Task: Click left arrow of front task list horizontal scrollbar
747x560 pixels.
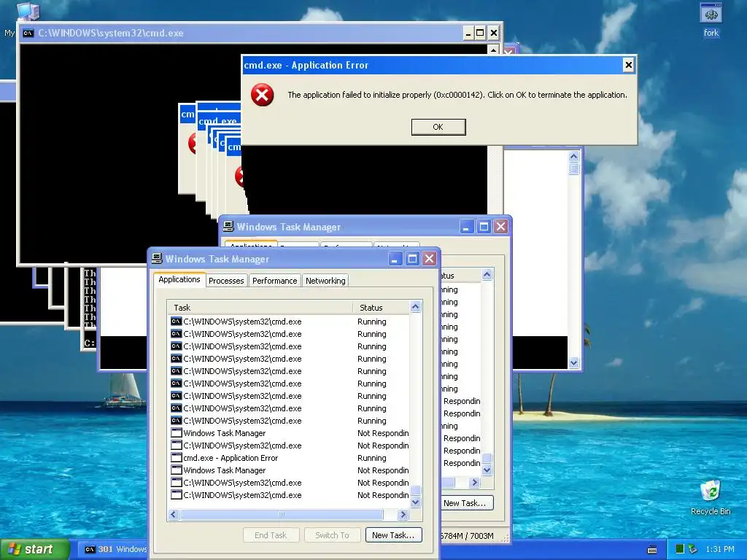Action: tap(174, 514)
